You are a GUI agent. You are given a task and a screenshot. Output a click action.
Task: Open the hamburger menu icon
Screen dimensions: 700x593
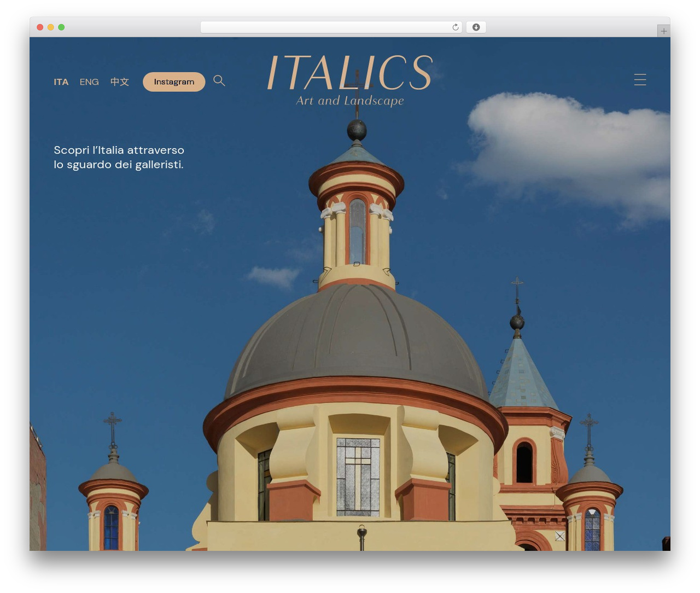pos(640,80)
